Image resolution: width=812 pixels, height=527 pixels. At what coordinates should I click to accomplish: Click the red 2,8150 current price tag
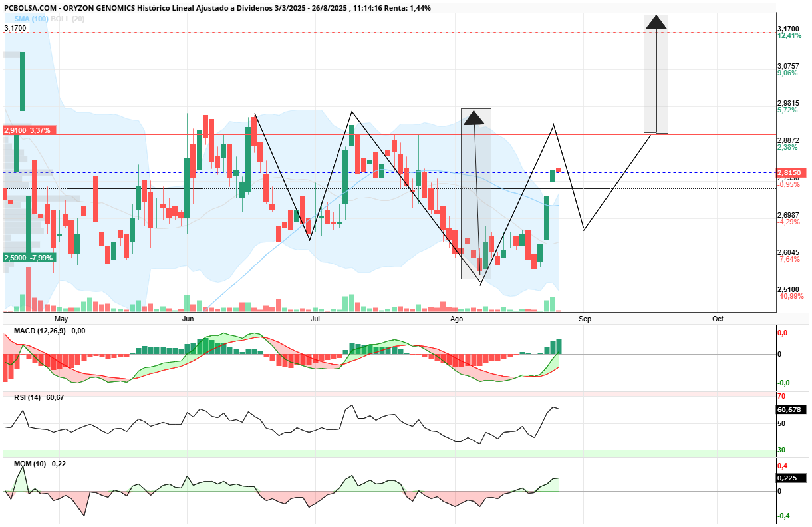pyautogui.click(x=791, y=172)
